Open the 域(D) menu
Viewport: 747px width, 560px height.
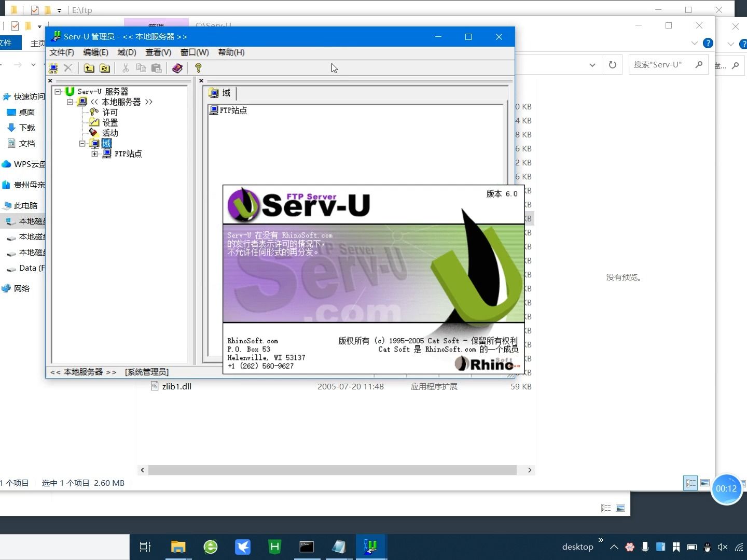(127, 52)
